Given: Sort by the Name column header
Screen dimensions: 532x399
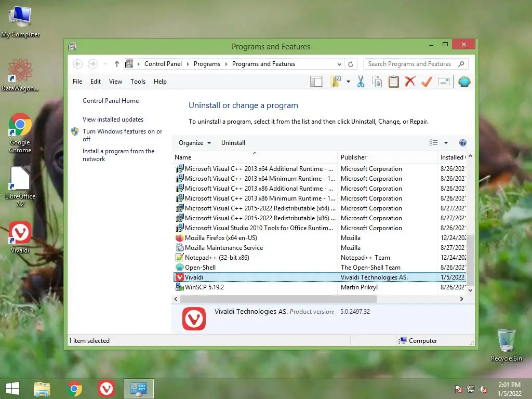Looking at the screenshot, I should point(255,157).
